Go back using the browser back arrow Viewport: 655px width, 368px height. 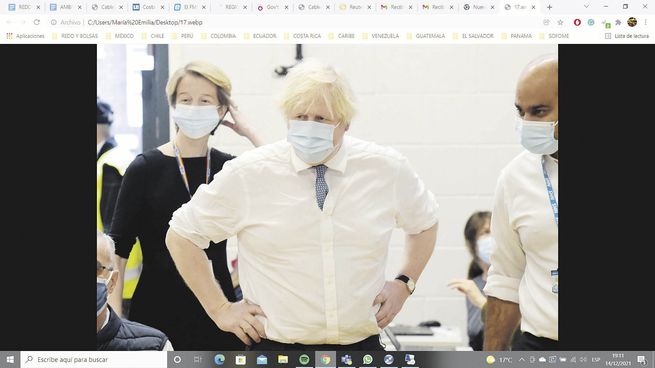click(9, 22)
